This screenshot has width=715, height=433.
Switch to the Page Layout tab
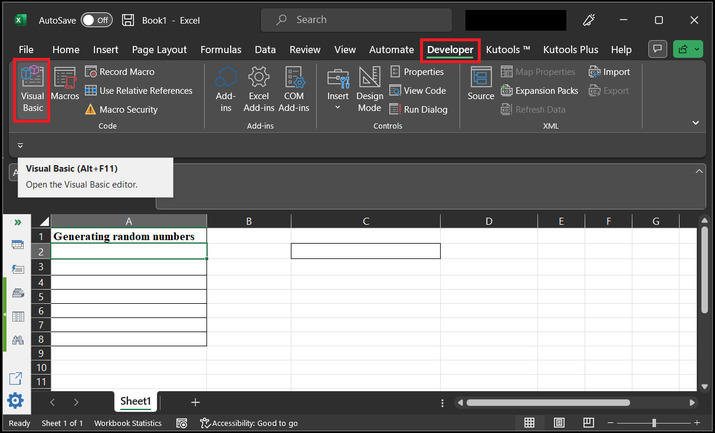[159, 49]
